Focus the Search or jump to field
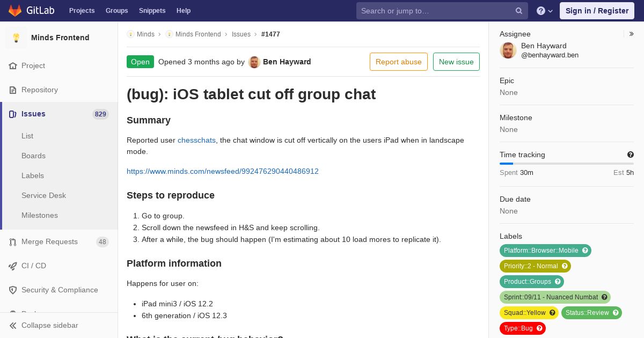The height and width of the screenshot is (338, 644). pos(442,11)
